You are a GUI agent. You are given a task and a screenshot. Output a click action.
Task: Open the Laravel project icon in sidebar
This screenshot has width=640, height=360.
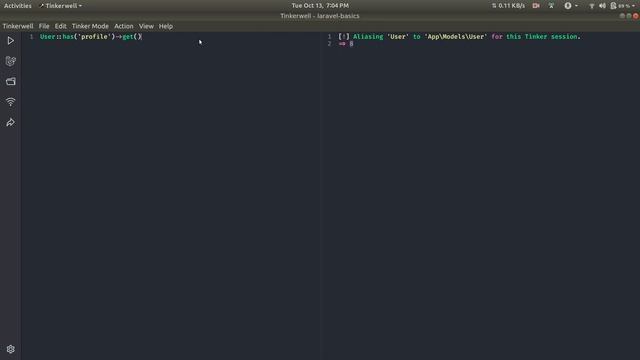11,61
